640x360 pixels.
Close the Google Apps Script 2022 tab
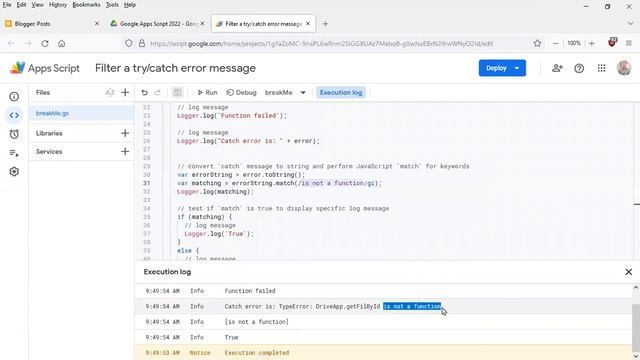click(202, 24)
